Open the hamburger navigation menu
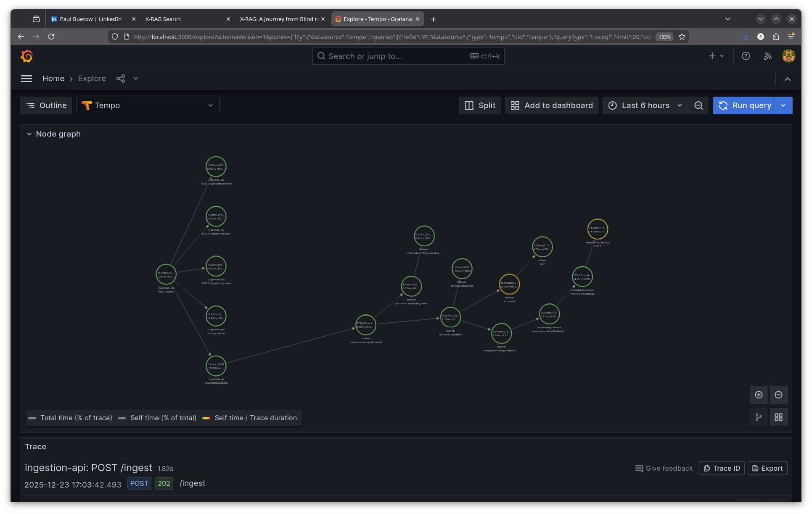The image size is (812, 514). tap(26, 79)
